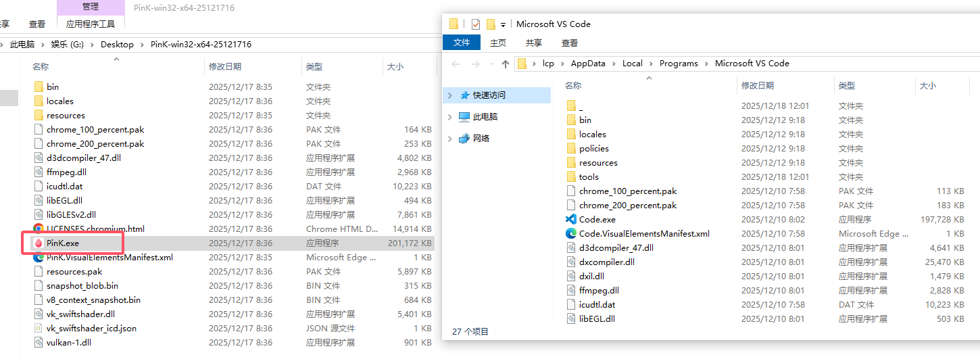Screen dimensions: 980x357
Task: Expand breadcrumb chevron after Desktop in PinK window
Action: point(142,45)
